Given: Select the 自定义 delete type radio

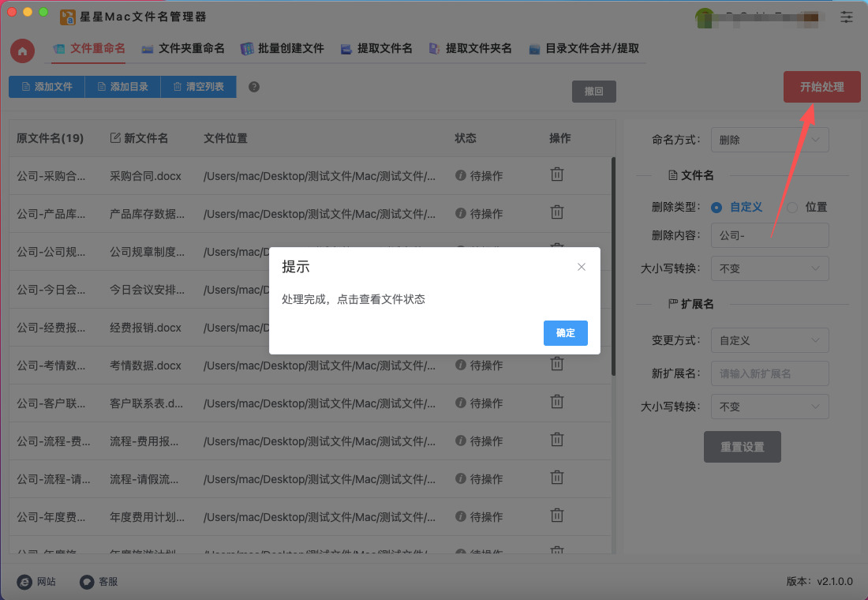Looking at the screenshot, I should 716,207.
